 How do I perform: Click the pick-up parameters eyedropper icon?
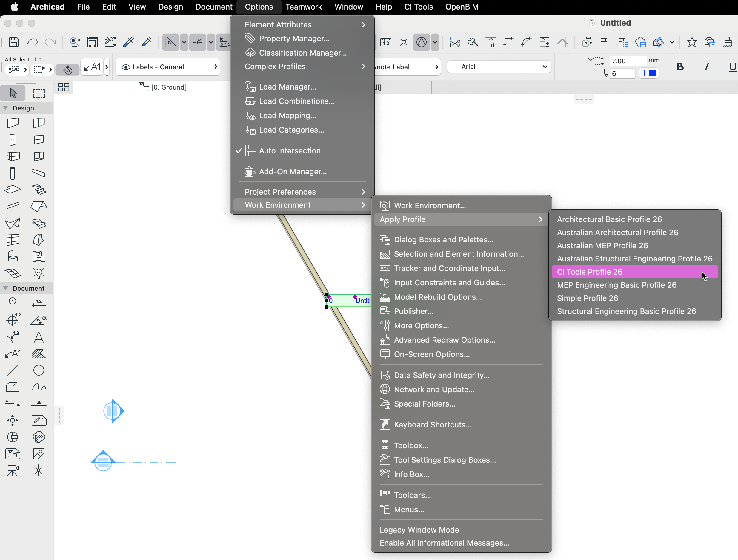tap(128, 42)
